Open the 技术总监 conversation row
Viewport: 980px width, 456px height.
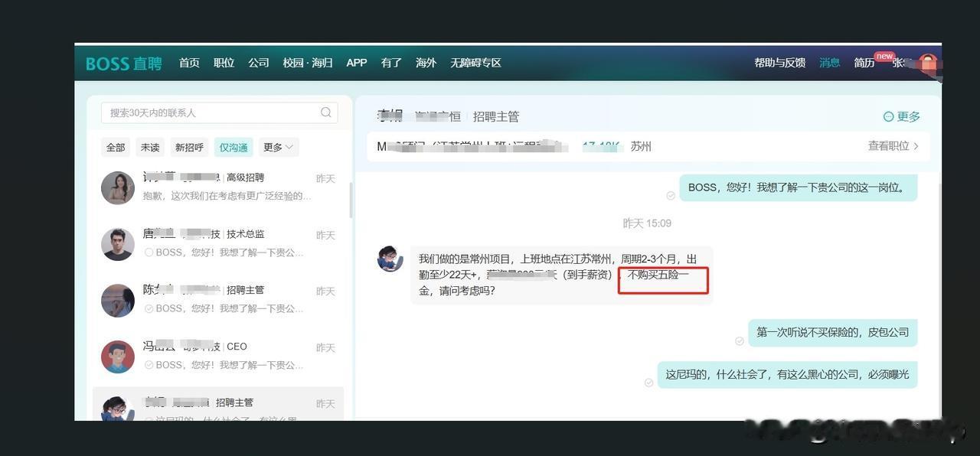click(x=218, y=244)
